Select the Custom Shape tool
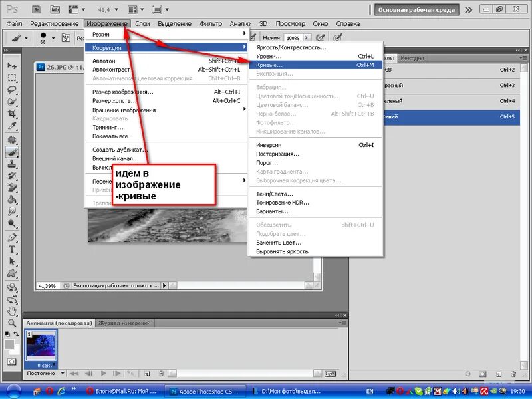Screen dimensions: 532x399 [x=12, y=273]
